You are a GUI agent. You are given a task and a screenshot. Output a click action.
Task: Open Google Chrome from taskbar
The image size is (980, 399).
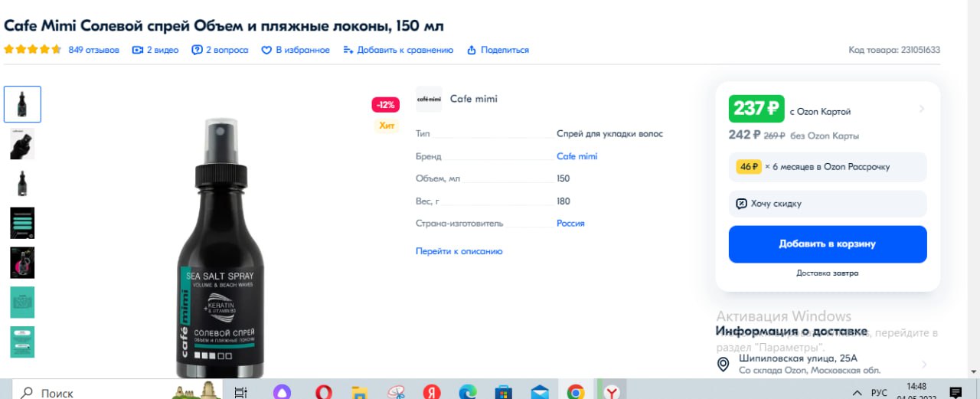[x=576, y=392]
